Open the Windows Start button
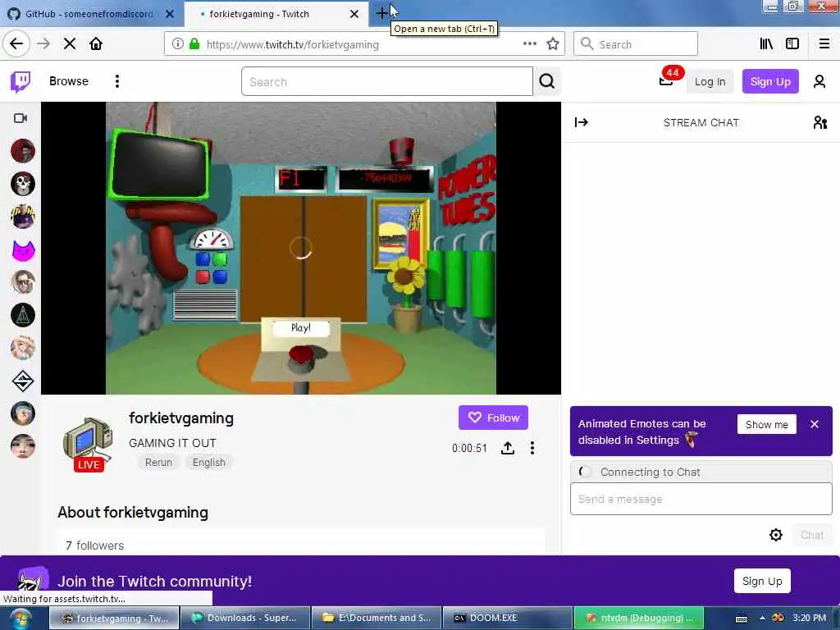 click(x=20, y=619)
